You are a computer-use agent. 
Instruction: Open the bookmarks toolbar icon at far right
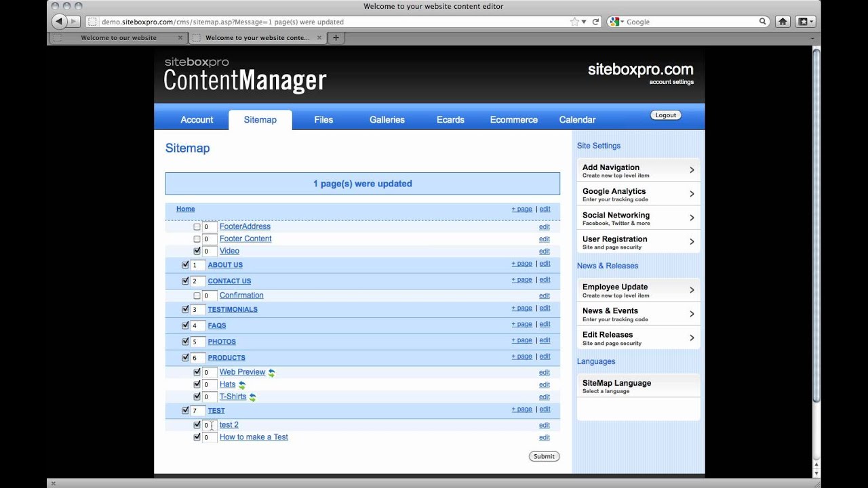805,22
